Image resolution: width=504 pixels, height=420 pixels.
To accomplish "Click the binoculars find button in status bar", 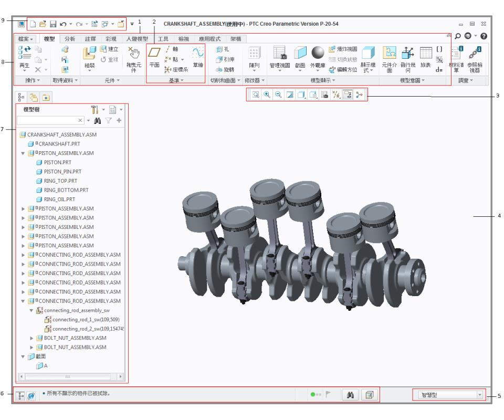I will click(350, 395).
